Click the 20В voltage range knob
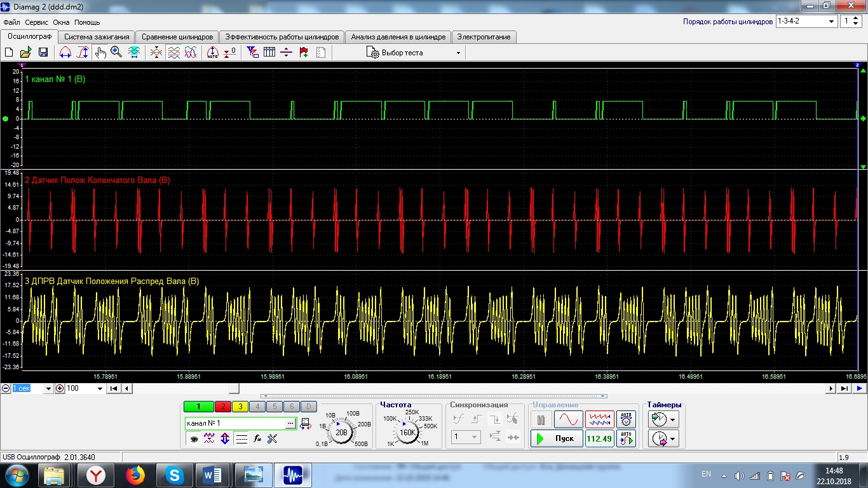Image resolution: width=868 pixels, height=488 pixels. click(x=342, y=432)
